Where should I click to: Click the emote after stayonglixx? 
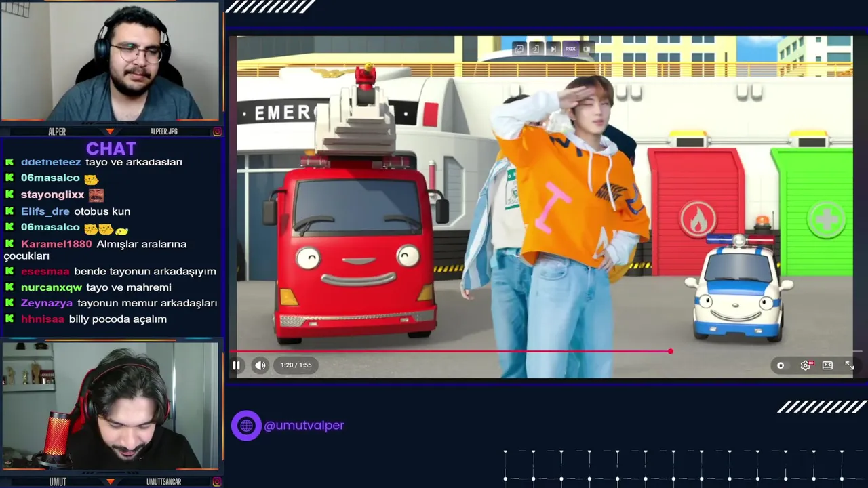click(96, 195)
